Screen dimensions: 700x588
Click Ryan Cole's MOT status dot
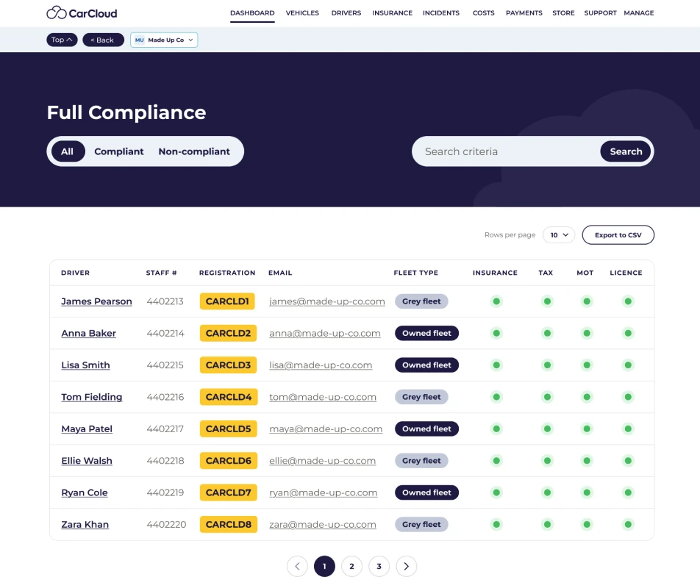coord(587,492)
